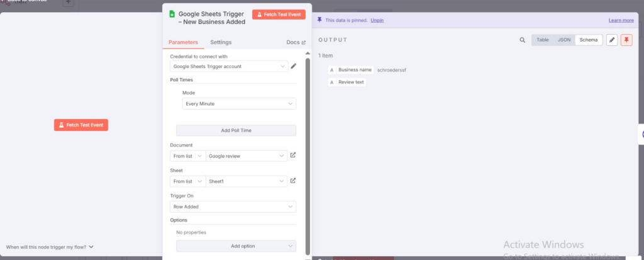This screenshot has height=260, width=644.
Task: Open the Docs link
Action: [x=296, y=42]
